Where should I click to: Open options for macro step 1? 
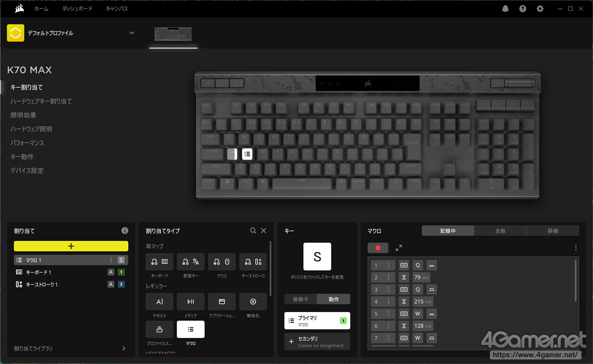click(389, 265)
